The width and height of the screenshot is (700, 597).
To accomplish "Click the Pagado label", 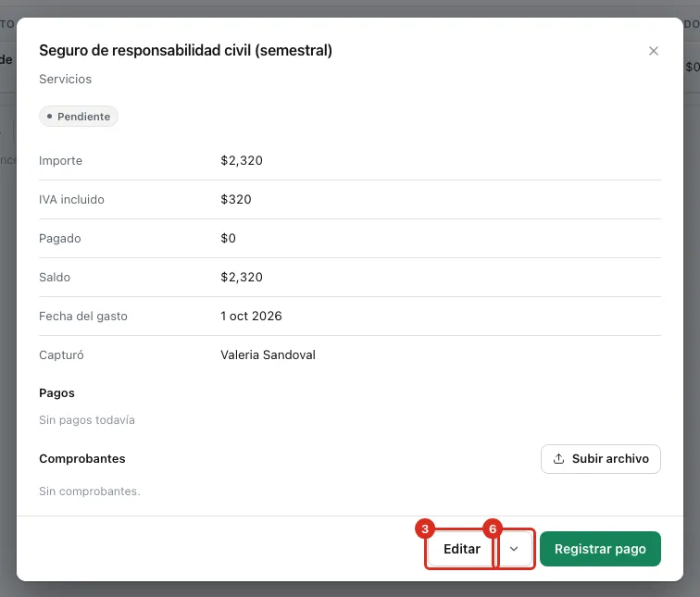I will click(60, 238).
